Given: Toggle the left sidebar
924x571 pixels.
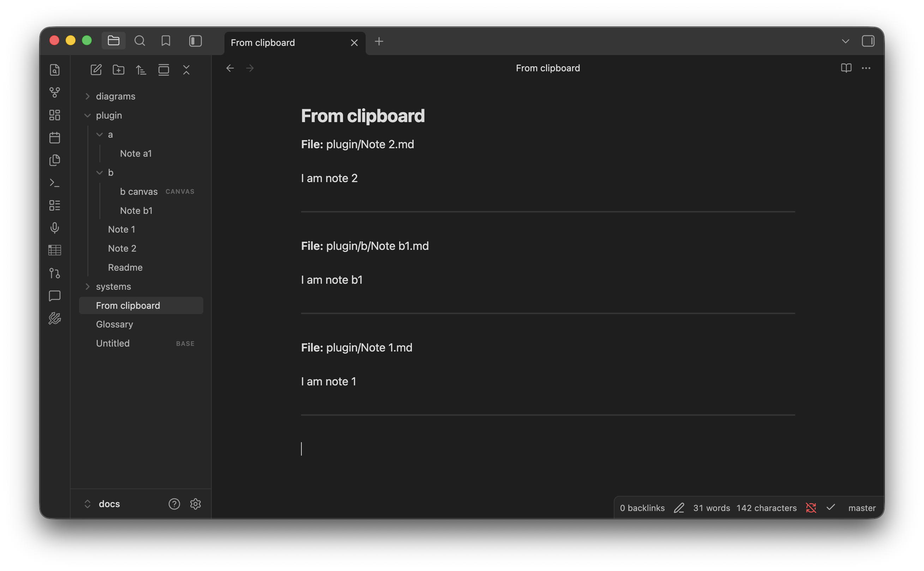Looking at the screenshot, I should pyautogui.click(x=195, y=41).
